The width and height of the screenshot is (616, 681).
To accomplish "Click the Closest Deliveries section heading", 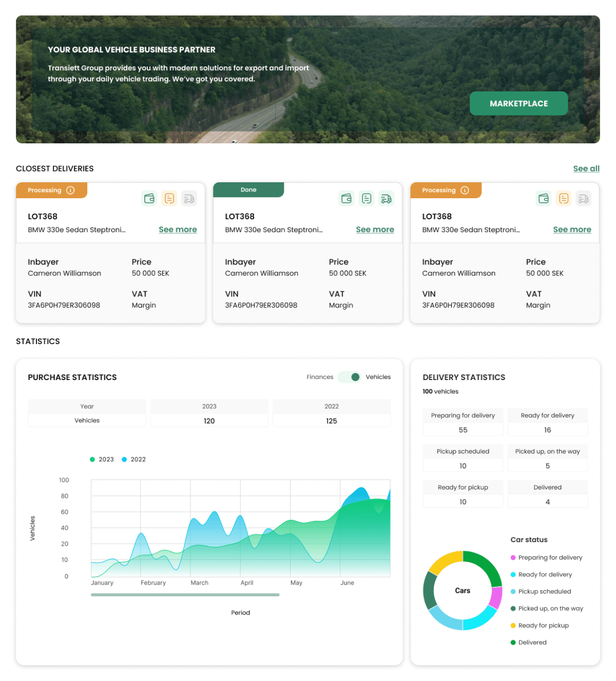I will pyautogui.click(x=55, y=168).
